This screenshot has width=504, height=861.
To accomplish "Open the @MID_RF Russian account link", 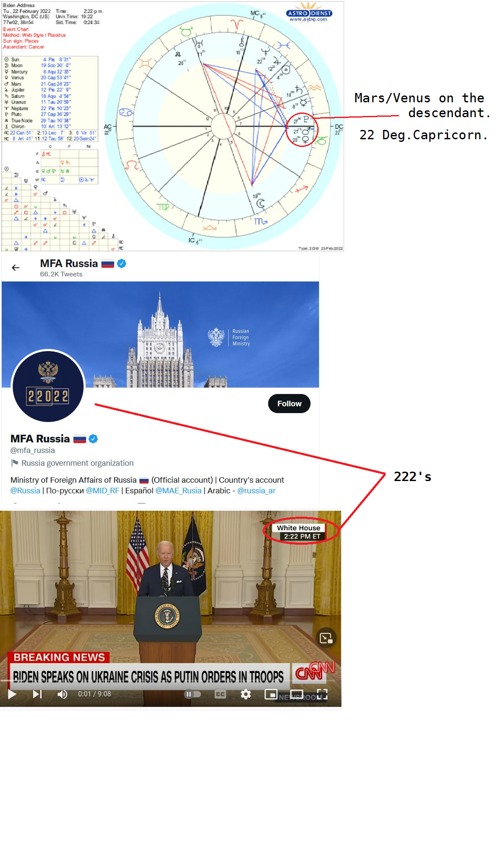I will pyautogui.click(x=102, y=491).
